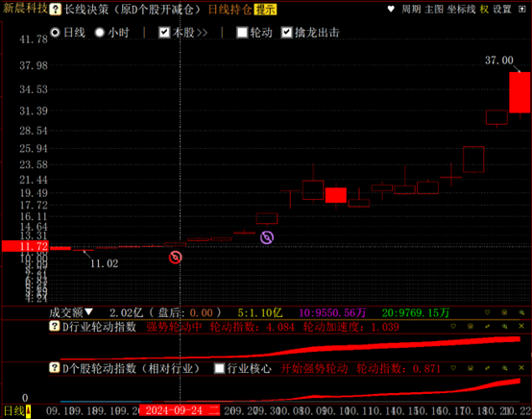This screenshot has width=532, height=419.
Task: Open help icon for D个股轮动指数
Action: click(x=55, y=368)
